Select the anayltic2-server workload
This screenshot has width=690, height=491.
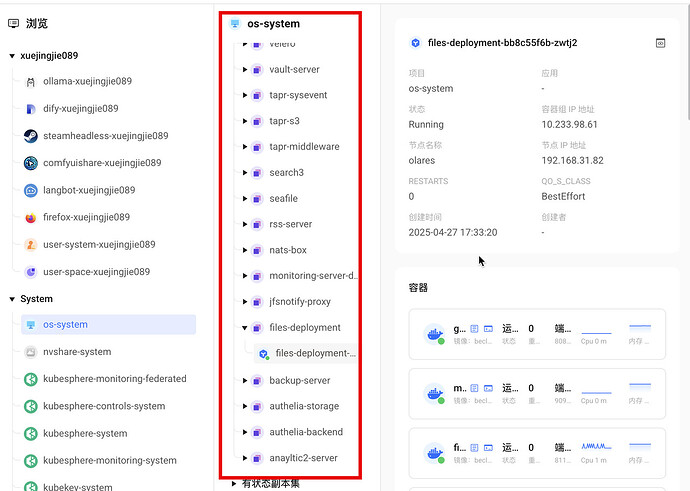pos(303,458)
